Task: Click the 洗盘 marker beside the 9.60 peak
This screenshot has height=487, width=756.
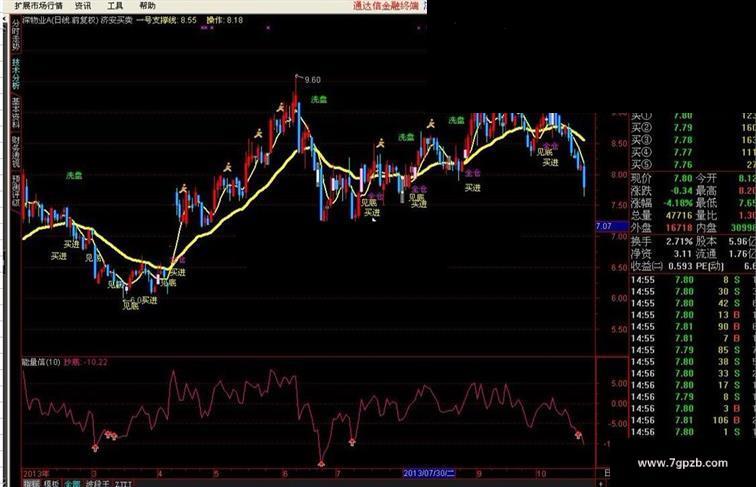Action: click(319, 99)
